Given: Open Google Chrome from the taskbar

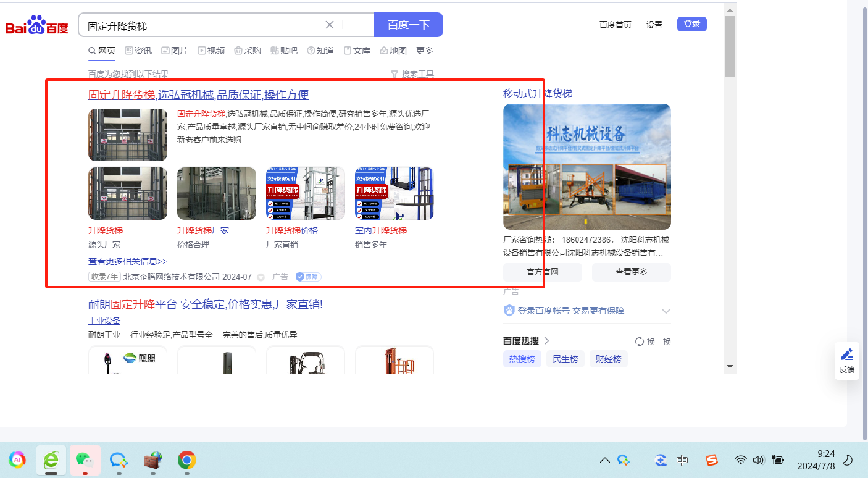Looking at the screenshot, I should pos(187,459).
